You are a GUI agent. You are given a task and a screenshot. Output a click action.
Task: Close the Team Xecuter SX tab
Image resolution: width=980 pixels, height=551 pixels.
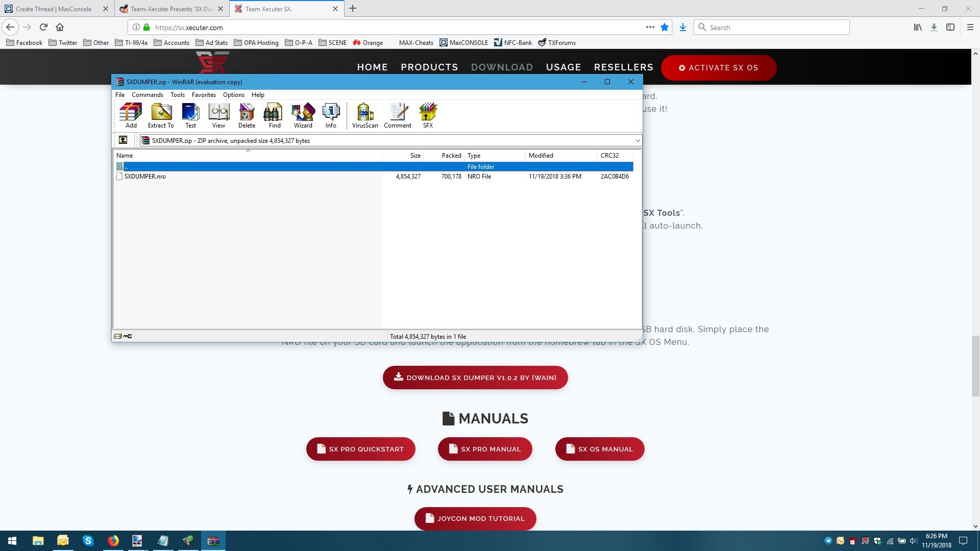pos(335,9)
